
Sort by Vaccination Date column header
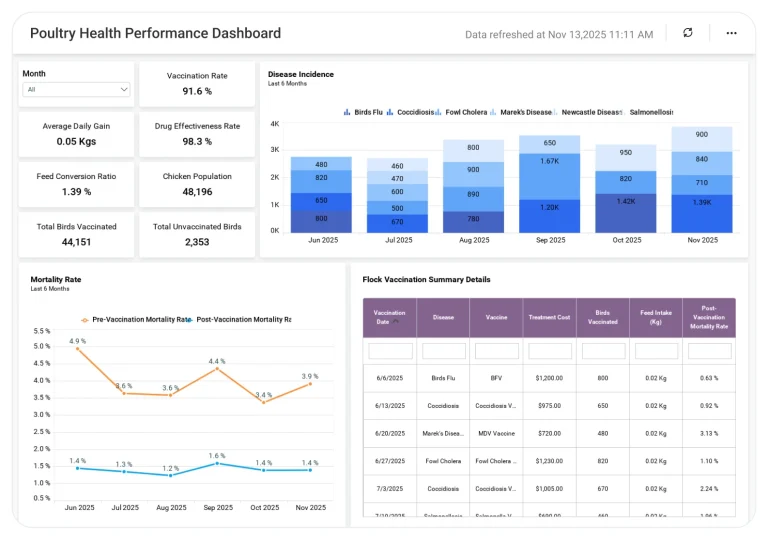tap(389, 318)
